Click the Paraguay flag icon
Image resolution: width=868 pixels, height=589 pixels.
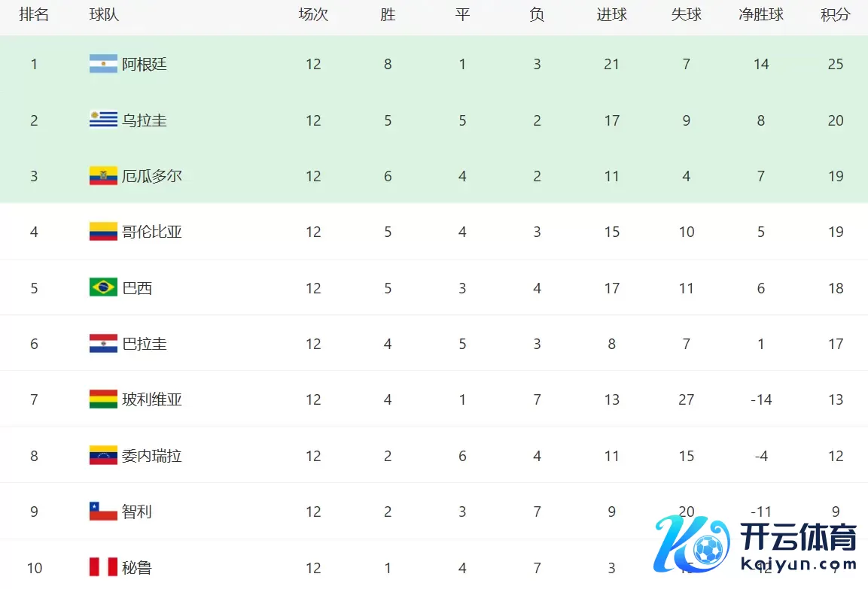(103, 344)
